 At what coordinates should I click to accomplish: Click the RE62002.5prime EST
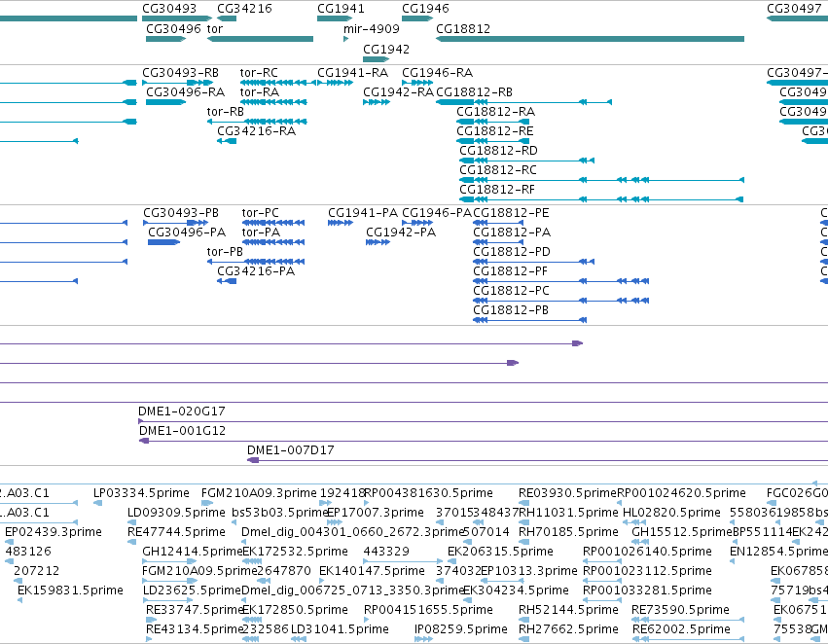click(688, 640)
